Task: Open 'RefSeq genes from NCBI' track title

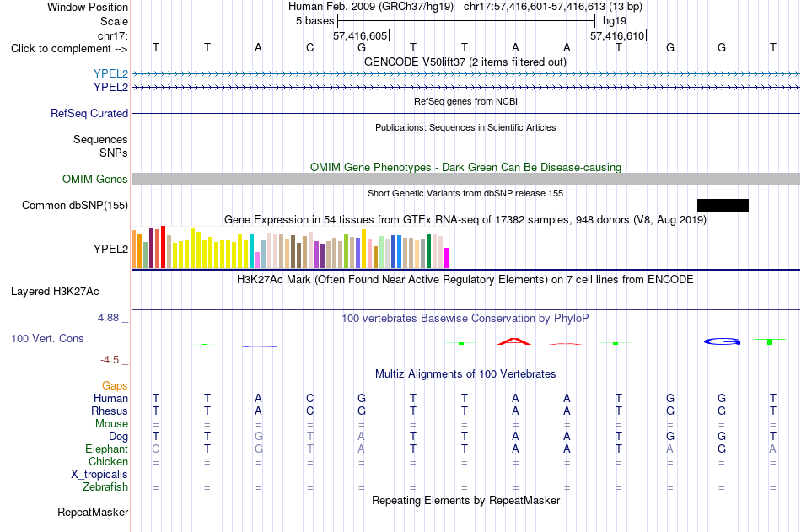Action: (466, 101)
